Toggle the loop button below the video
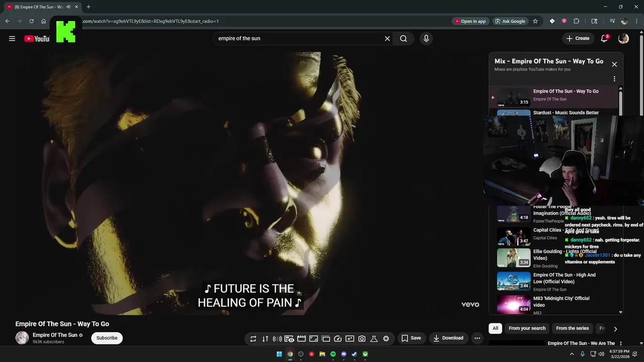Image resolution: width=644 pixels, height=362 pixels. coord(253,339)
